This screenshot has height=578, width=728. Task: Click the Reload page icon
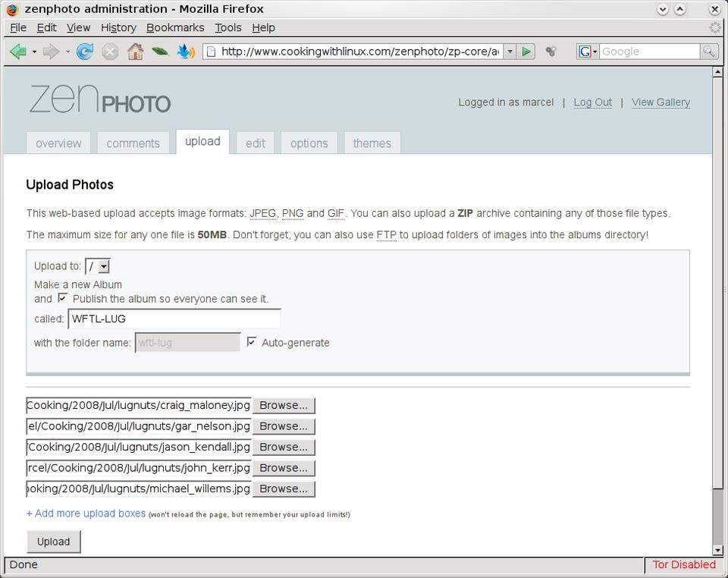pos(85,52)
